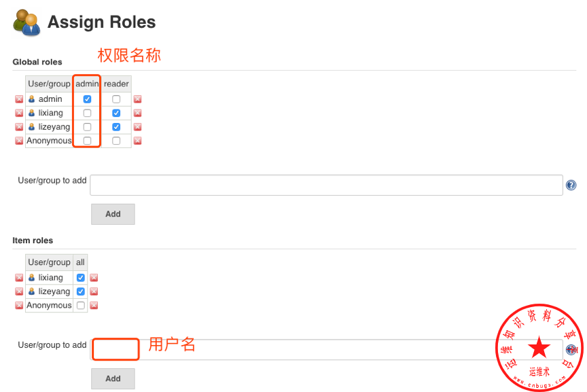Click red delete icon left of admin row
Image resolution: width=587 pixels, height=392 pixels.
click(x=19, y=99)
